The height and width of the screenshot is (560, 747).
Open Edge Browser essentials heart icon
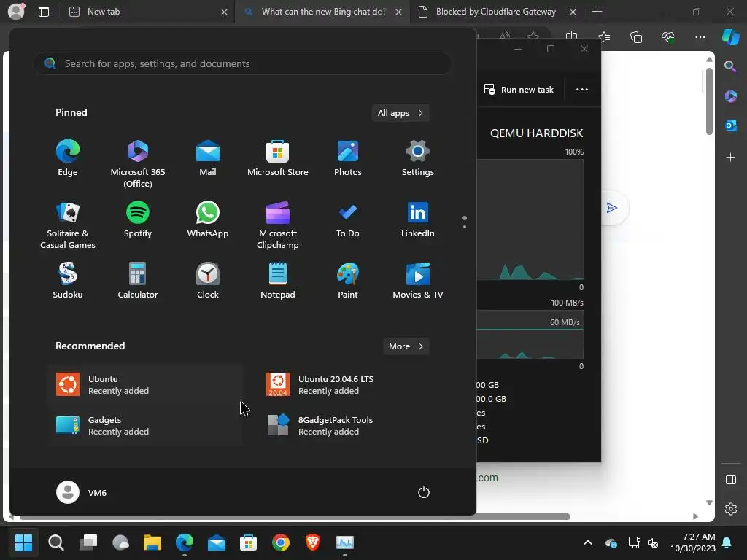tap(668, 37)
